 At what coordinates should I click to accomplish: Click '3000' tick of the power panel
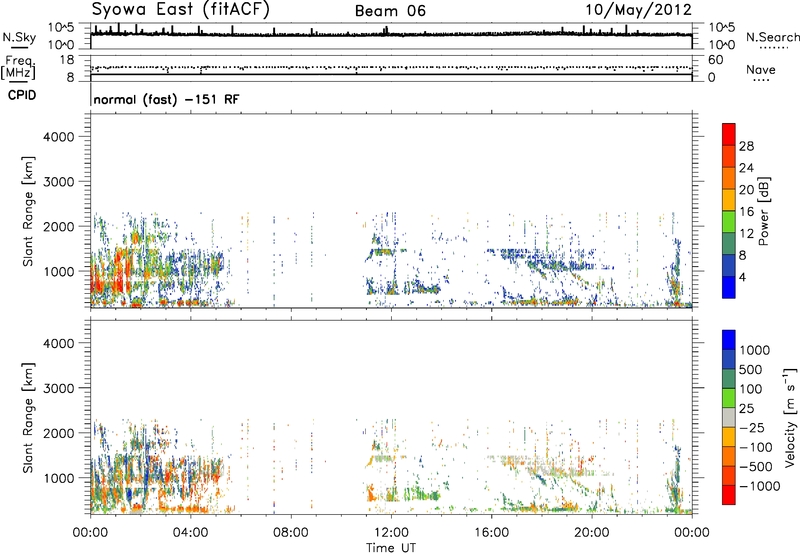[58, 182]
